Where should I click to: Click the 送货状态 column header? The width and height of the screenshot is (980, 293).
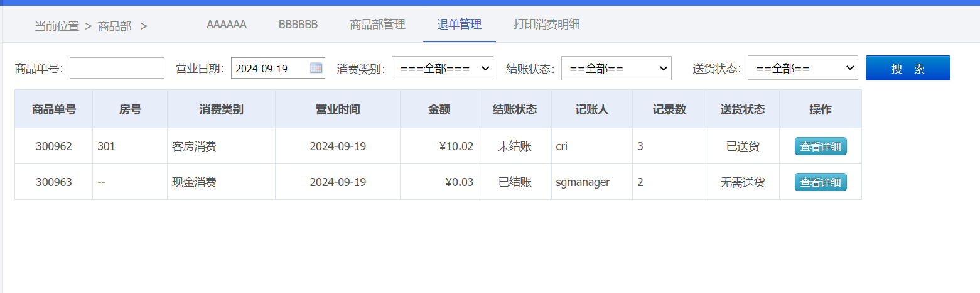(743, 109)
